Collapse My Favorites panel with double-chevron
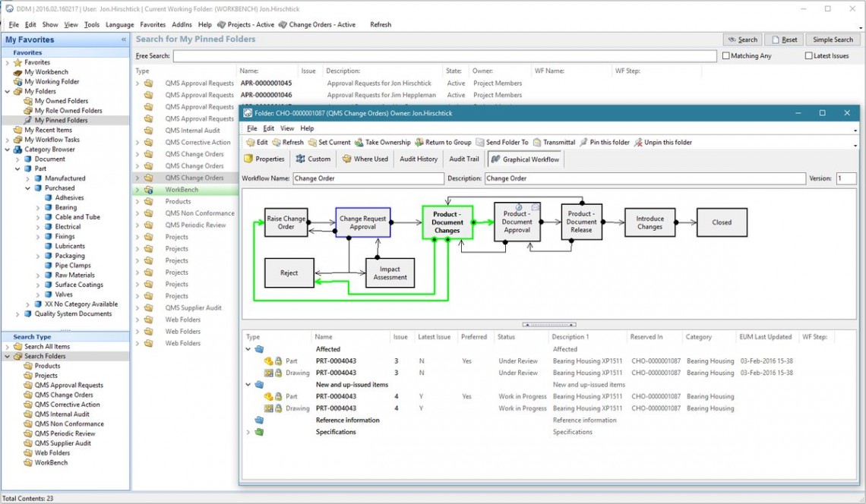The height and width of the screenshot is (504, 866). tap(124, 39)
